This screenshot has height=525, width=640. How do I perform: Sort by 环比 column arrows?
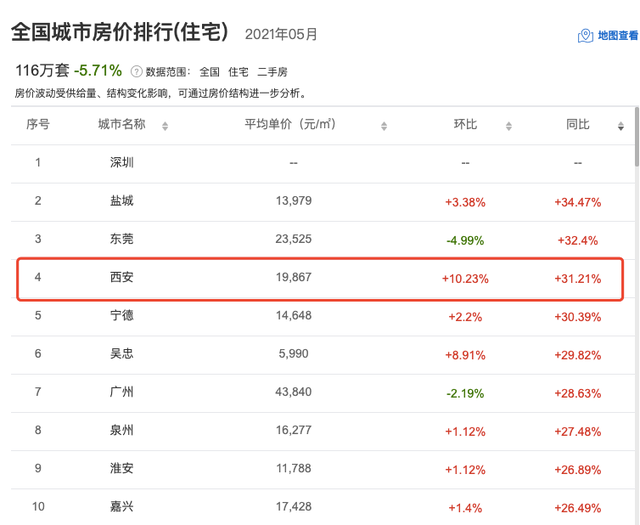pos(509,126)
